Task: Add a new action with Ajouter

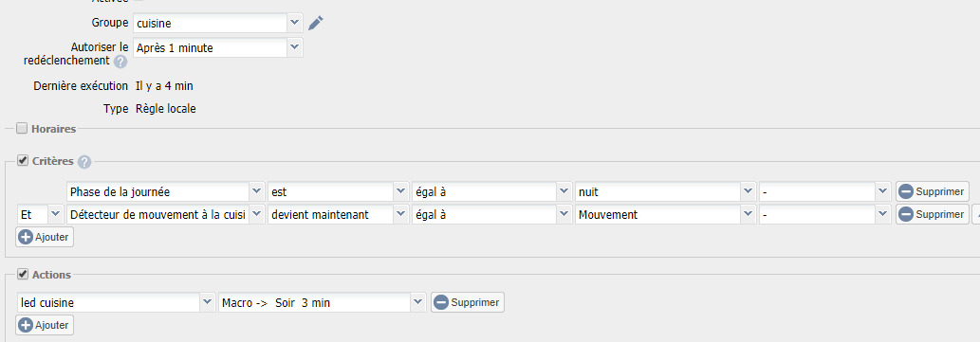Action: coord(45,325)
